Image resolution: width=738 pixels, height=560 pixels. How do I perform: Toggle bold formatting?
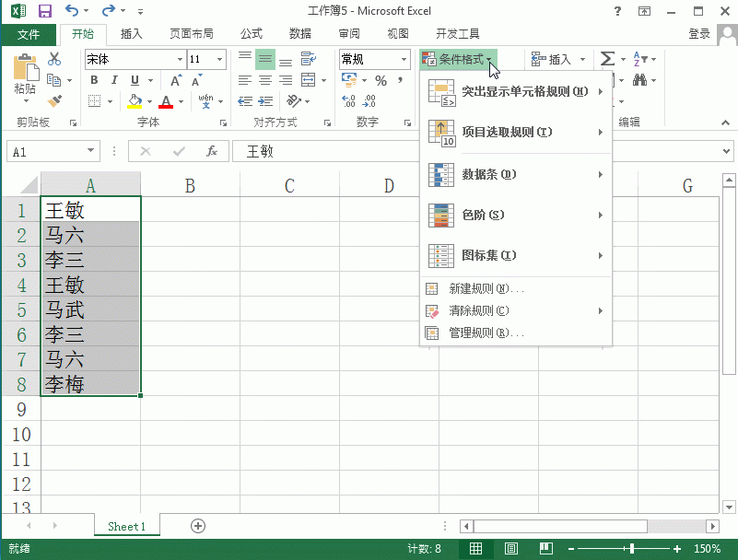click(95, 80)
